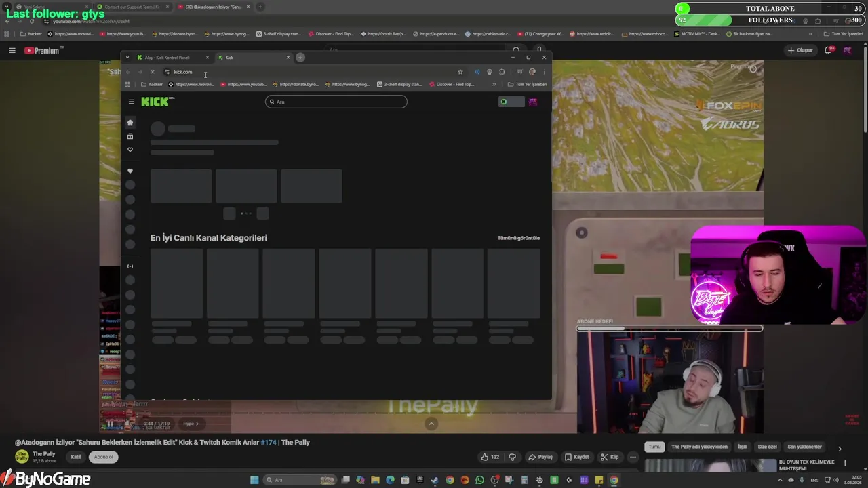Select Home icon in Kick sidebar
Screen dimensions: 868x488
click(x=130, y=123)
